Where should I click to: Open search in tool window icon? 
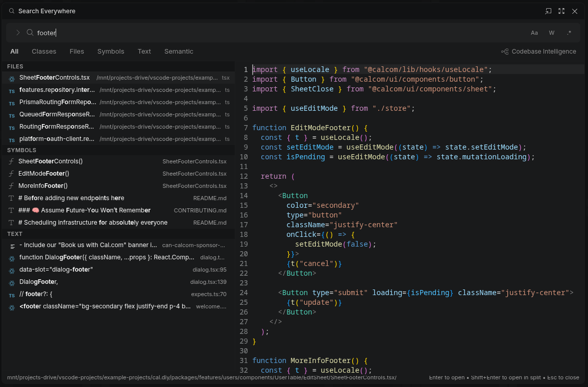pos(548,11)
